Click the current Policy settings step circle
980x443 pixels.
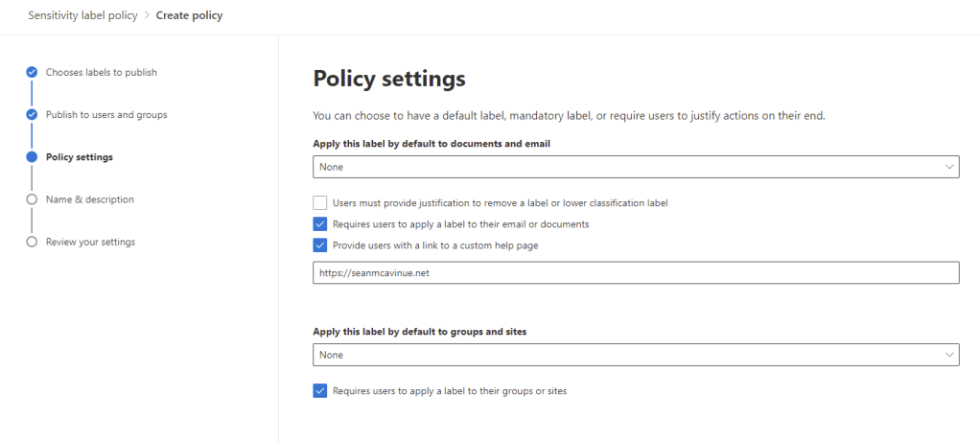click(32, 157)
